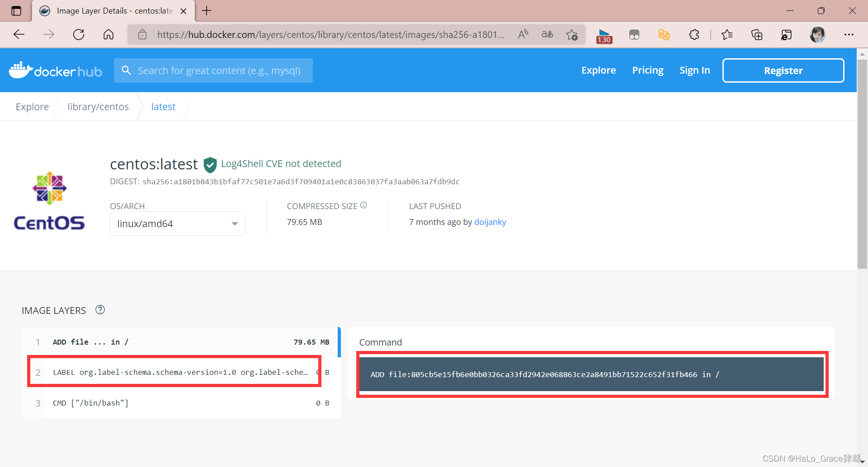
Task: Open a new browser tab
Action: (207, 11)
